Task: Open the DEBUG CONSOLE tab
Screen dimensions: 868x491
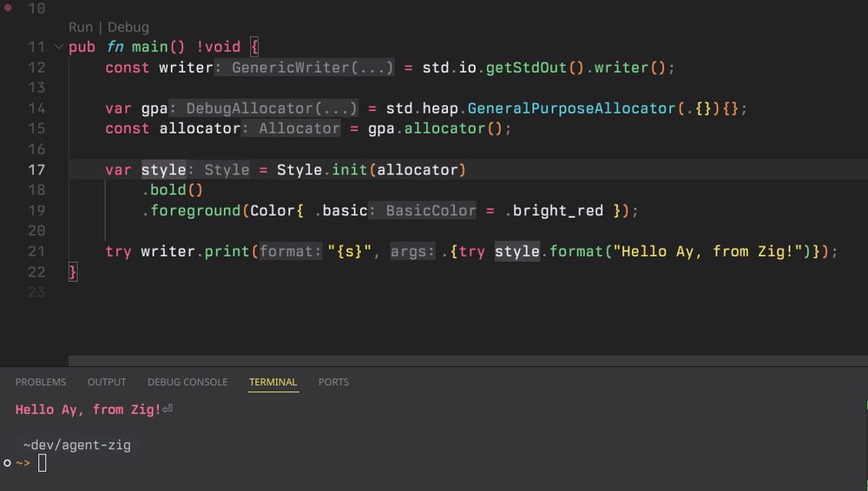Action: click(x=187, y=382)
